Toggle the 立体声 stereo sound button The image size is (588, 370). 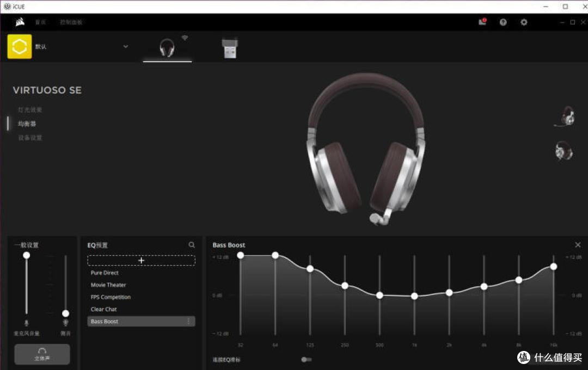[x=42, y=354]
